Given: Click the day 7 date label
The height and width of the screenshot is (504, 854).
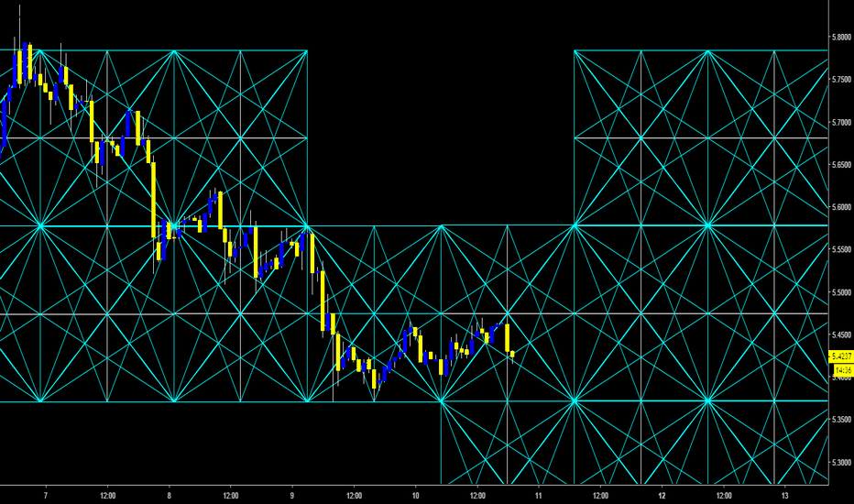Looking at the screenshot, I should coord(46,495).
